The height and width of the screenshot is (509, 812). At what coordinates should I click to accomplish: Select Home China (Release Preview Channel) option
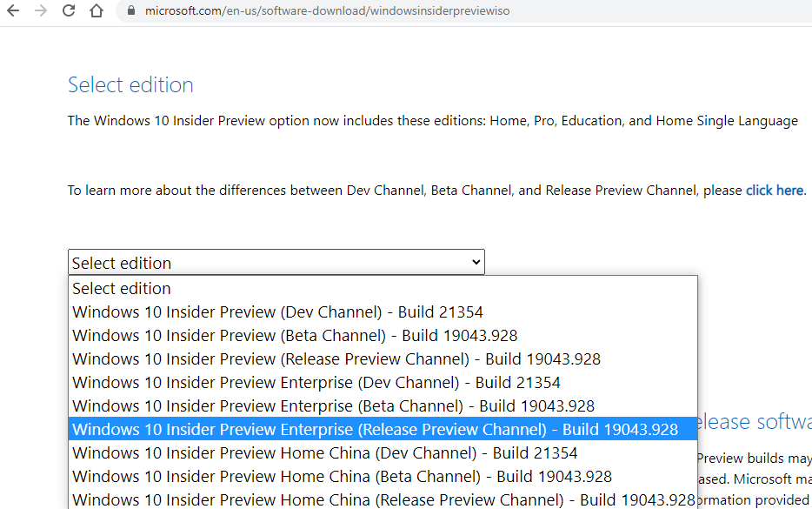(x=383, y=499)
